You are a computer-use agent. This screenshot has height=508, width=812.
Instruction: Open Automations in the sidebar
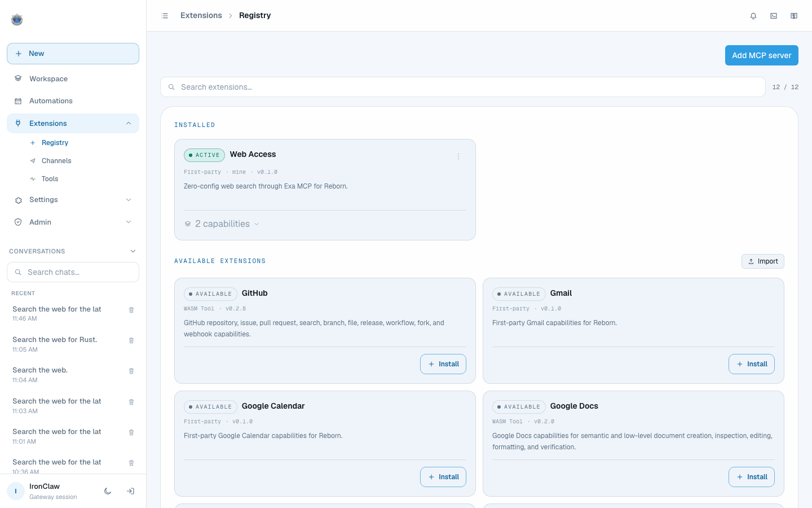73,101
